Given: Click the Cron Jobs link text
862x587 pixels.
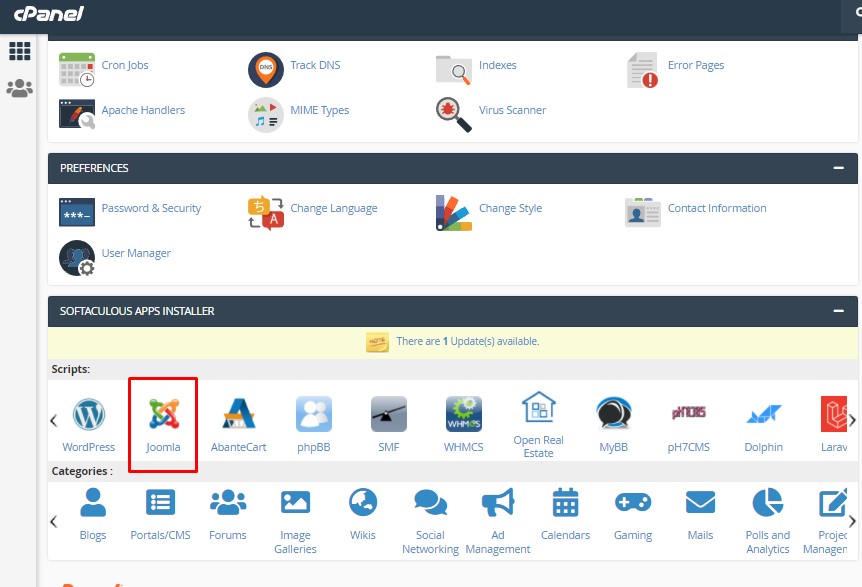Looking at the screenshot, I should click(125, 65).
